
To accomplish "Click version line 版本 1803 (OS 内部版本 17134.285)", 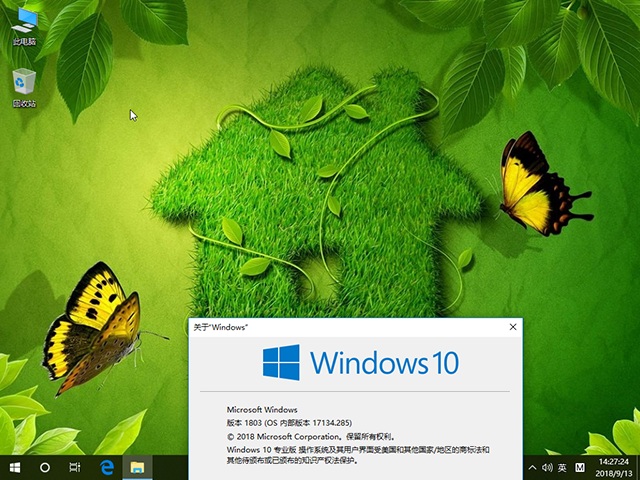I will click(289, 423).
